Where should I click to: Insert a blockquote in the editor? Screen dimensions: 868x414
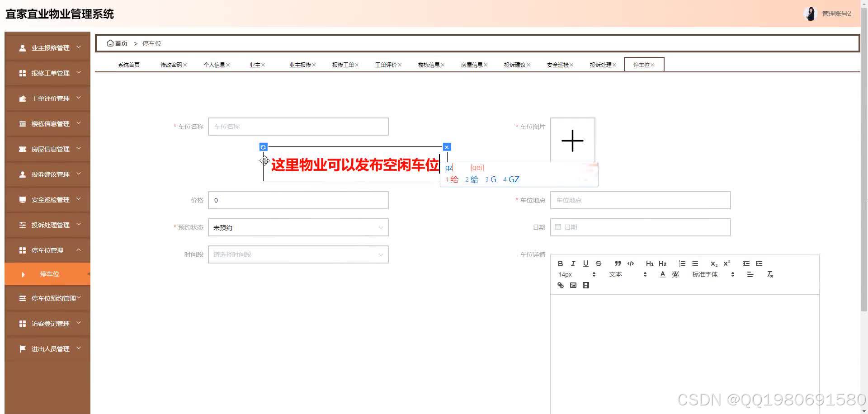click(x=618, y=263)
